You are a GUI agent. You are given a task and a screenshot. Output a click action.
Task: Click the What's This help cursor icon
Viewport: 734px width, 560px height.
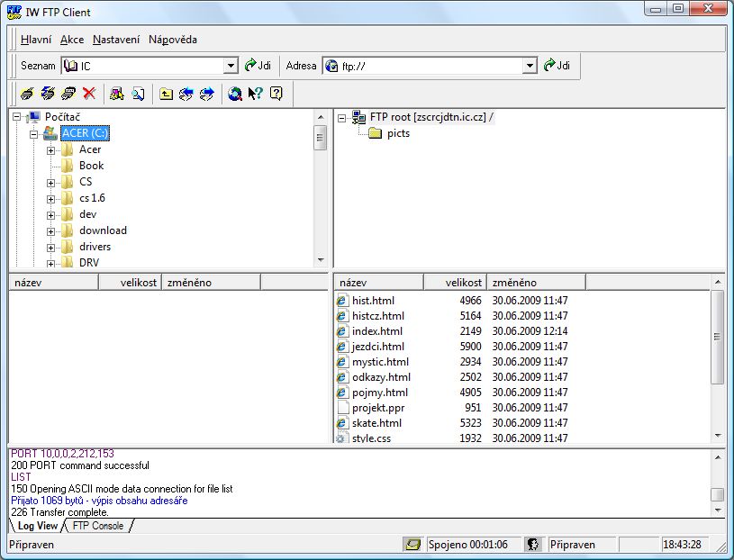[x=256, y=94]
